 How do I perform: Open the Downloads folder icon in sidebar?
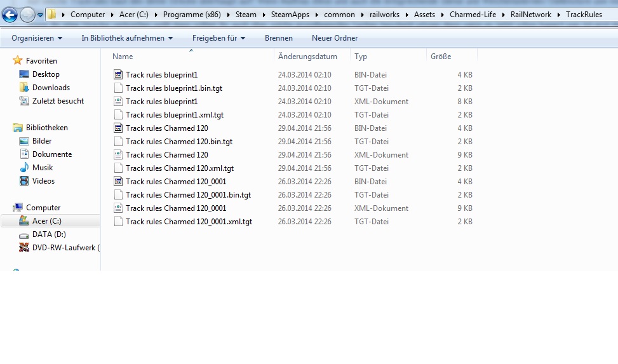(24, 87)
